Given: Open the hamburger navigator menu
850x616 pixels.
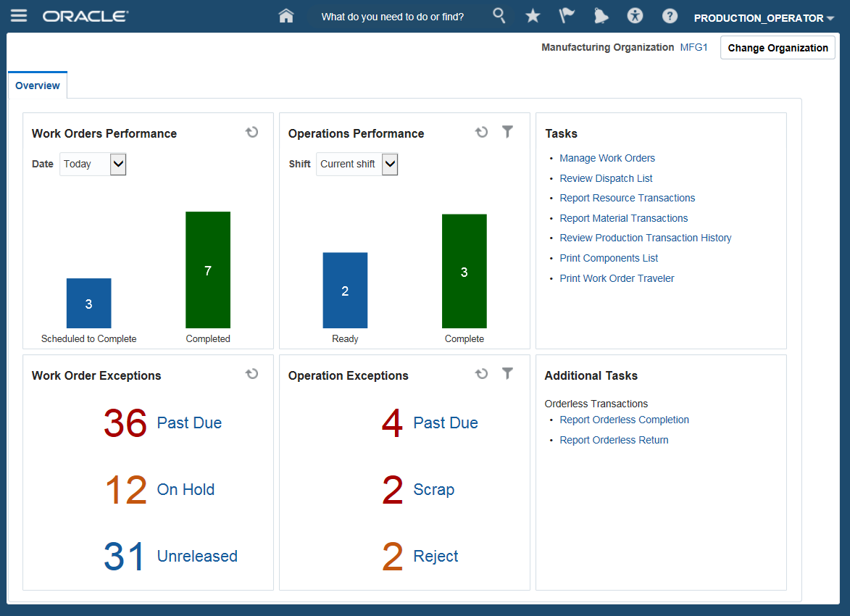Looking at the screenshot, I should [x=19, y=16].
